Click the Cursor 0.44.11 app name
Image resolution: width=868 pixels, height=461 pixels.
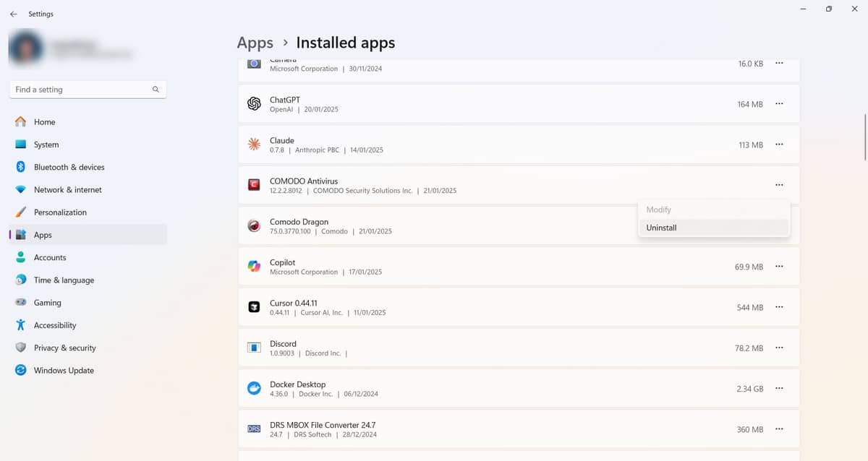click(294, 303)
